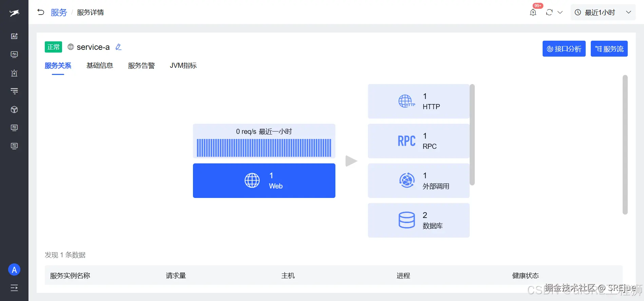The height and width of the screenshot is (301, 644).
Task: Click the 发现 1 条数据 text
Action: (x=65, y=255)
